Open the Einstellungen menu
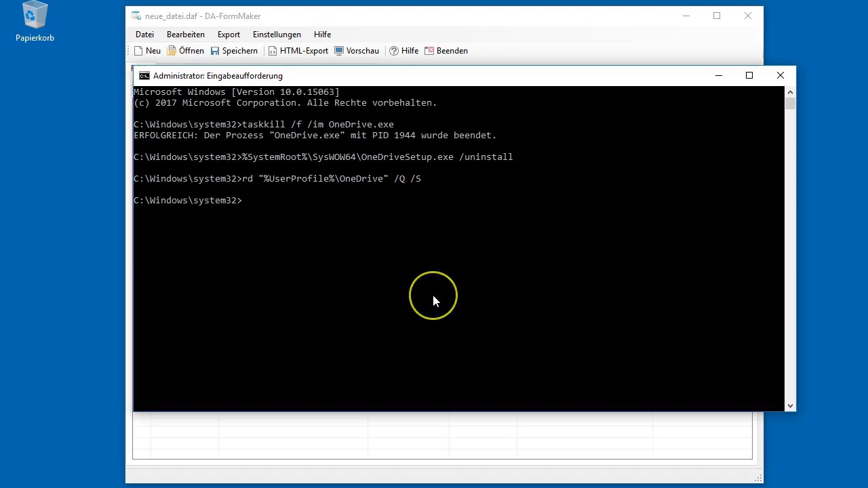Viewport: 868px width, 488px height. pos(277,35)
